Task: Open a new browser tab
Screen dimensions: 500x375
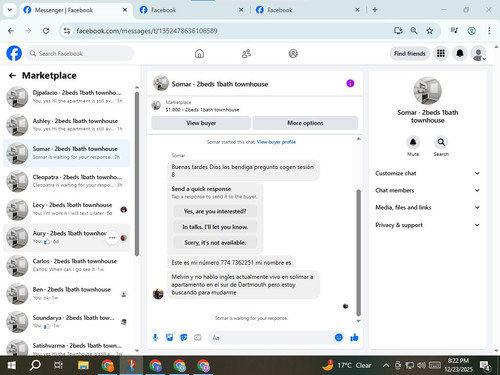Action: tap(375, 10)
